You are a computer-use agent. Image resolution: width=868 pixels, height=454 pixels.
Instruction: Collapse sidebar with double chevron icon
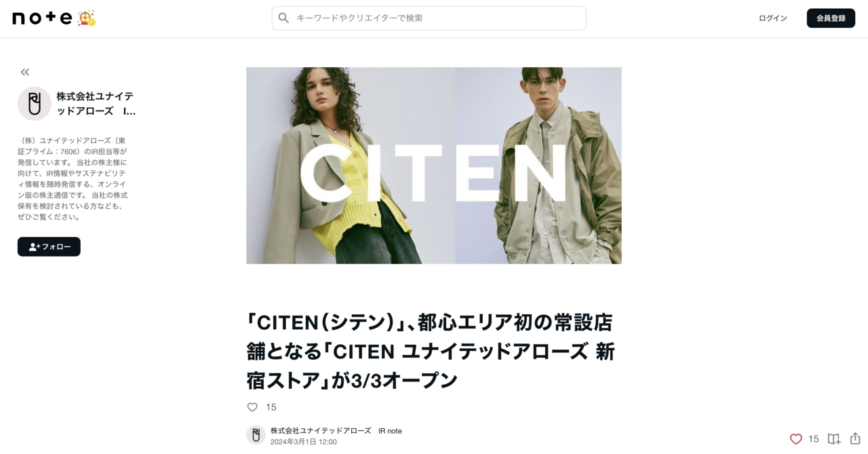pyautogui.click(x=25, y=72)
